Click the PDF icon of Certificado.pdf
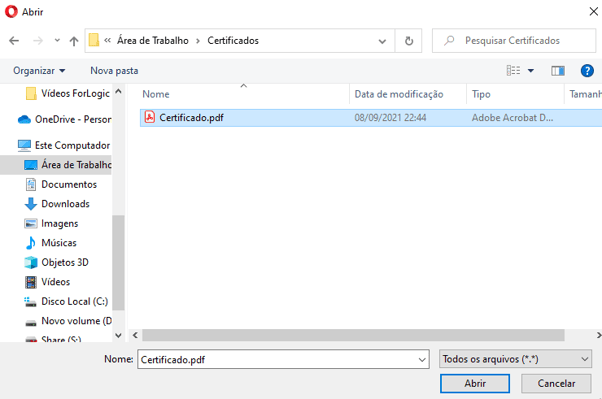Screen dimensions: 602x399 (150, 117)
